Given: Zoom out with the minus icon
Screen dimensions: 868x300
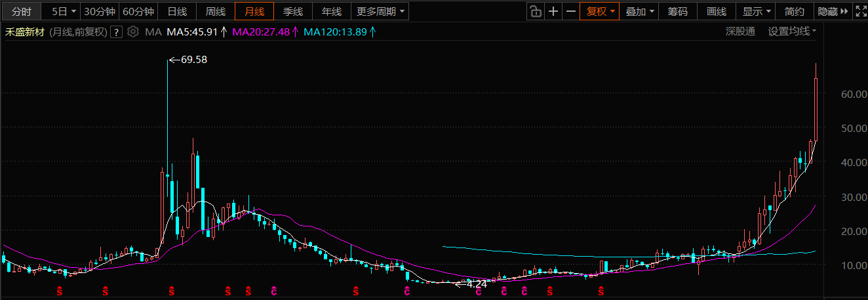Looking at the screenshot, I should click(x=571, y=11).
